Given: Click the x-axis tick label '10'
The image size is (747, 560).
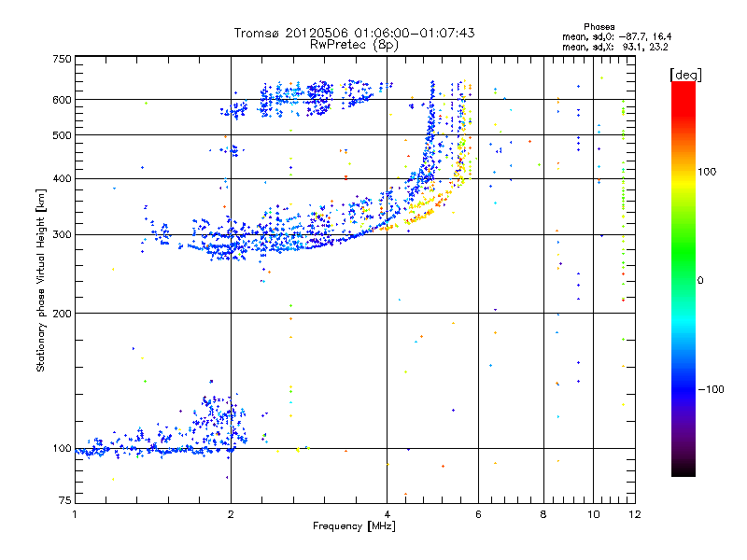Looking at the screenshot, I should point(593,514).
